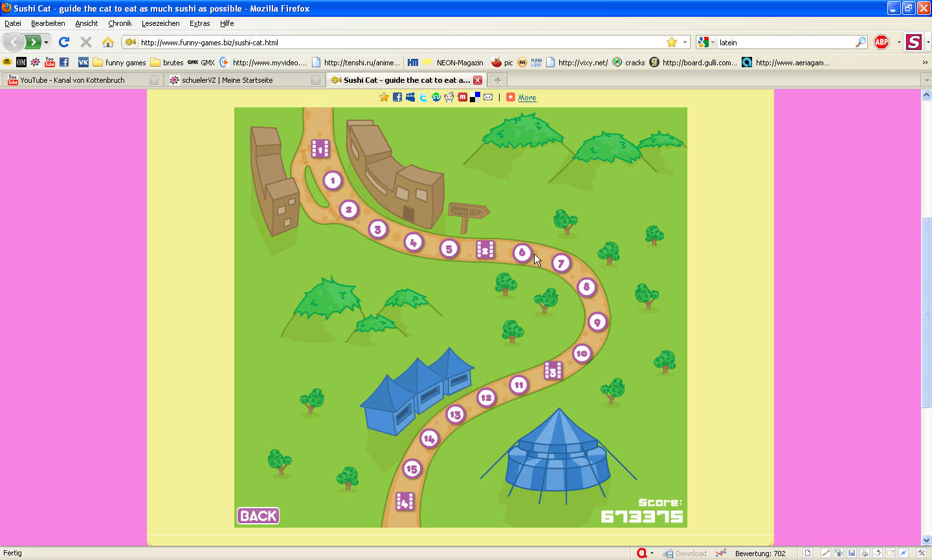Viewport: 932px width, 560px height.
Task: Open the GMX bookmark
Action: click(x=201, y=63)
